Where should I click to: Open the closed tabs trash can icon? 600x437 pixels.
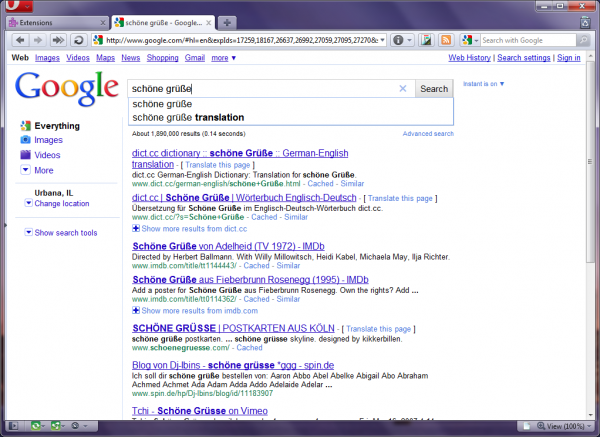(x=585, y=22)
